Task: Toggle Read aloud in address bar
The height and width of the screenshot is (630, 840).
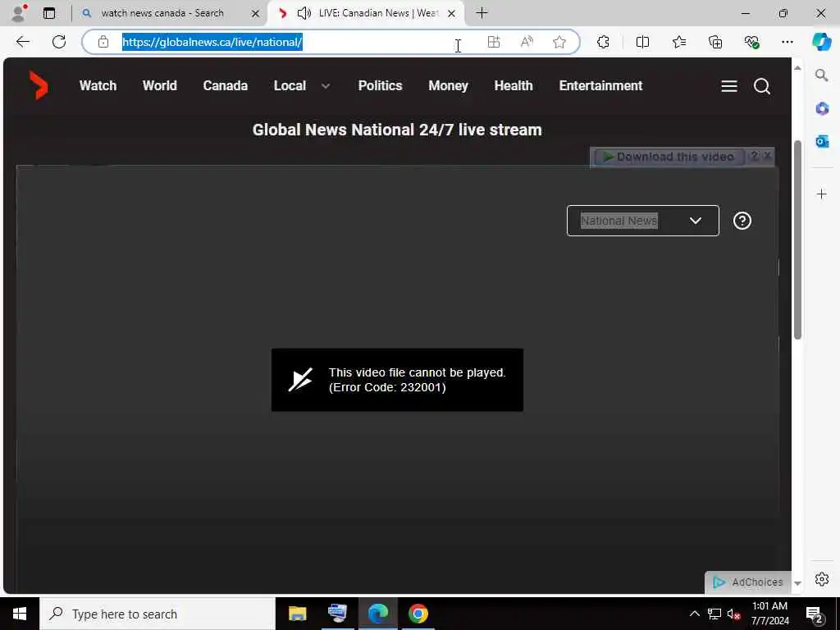Action: (527, 42)
